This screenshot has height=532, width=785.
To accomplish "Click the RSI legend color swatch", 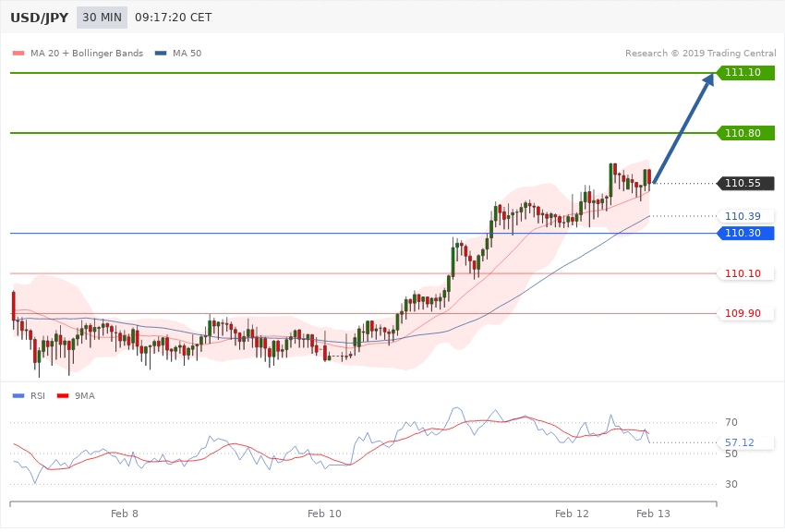I will pos(18,396).
